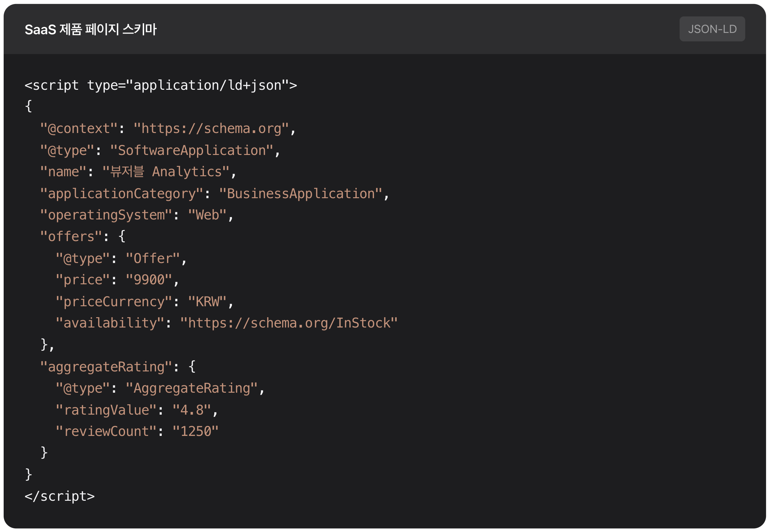Click the "SoftwareApplication" type value
The height and width of the screenshot is (532, 770).
[x=191, y=150]
